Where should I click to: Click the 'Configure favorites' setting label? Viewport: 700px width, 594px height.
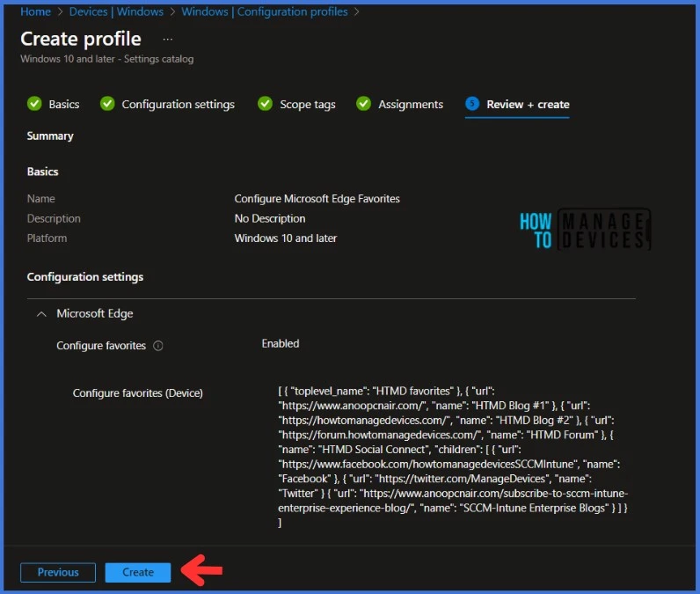pos(101,346)
